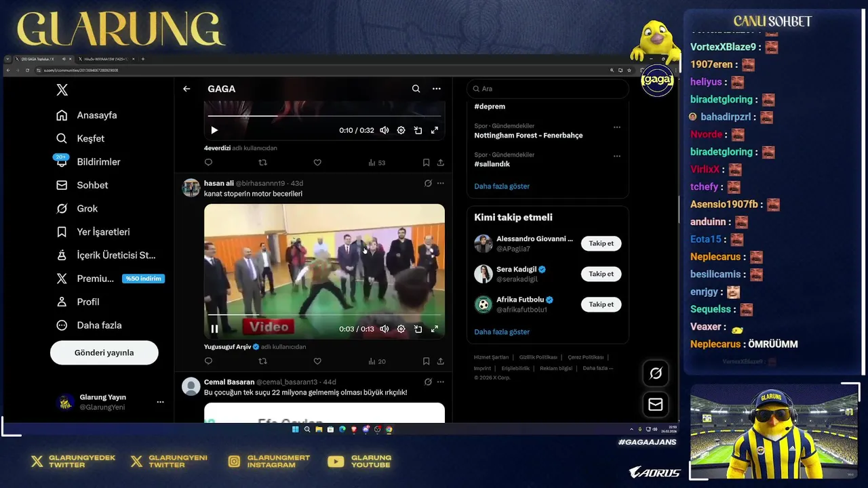
Task: Open more options on Cemal Basaran's post
Action: pyautogui.click(x=441, y=382)
